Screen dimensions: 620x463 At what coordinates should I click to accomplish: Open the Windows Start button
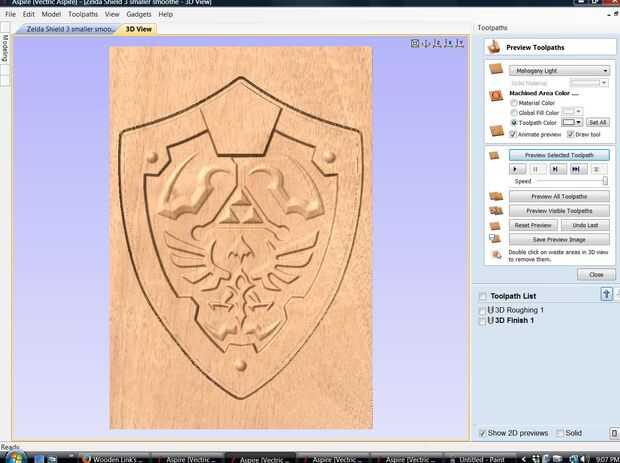[x=15, y=458]
